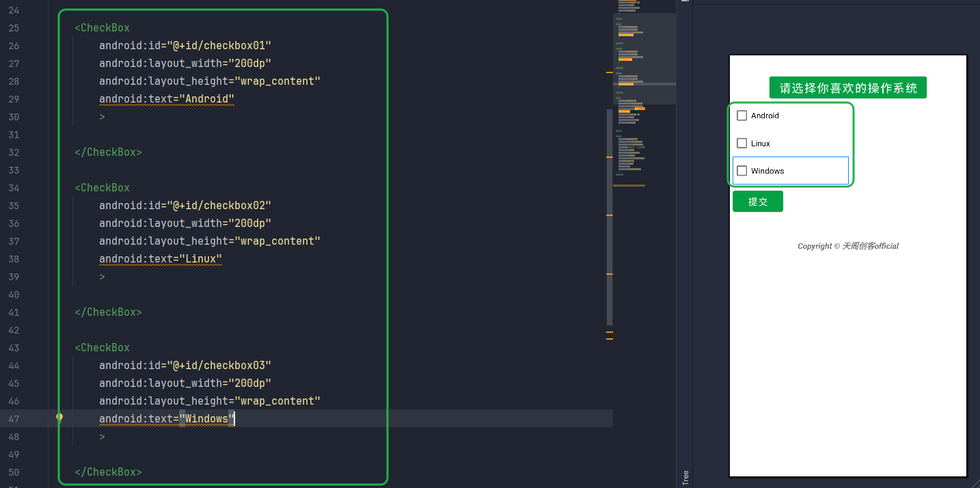Click the </CheckBox> closing tag on line 32

(x=108, y=152)
